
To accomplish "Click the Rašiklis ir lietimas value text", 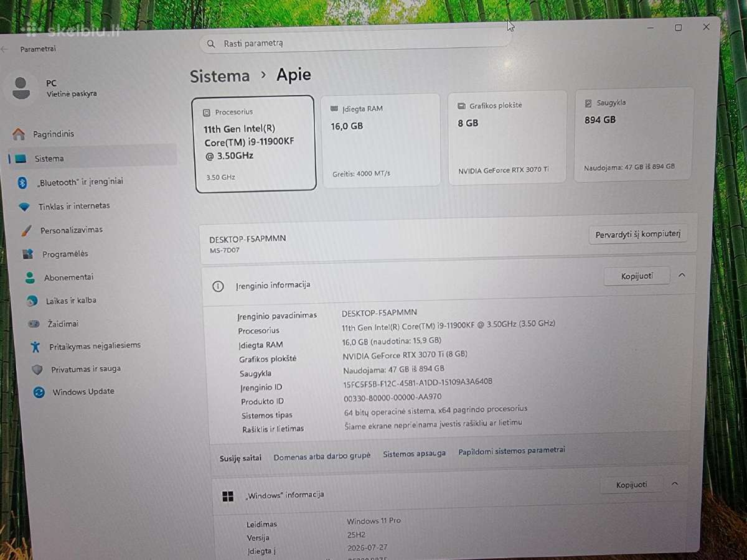I will (x=433, y=423).
